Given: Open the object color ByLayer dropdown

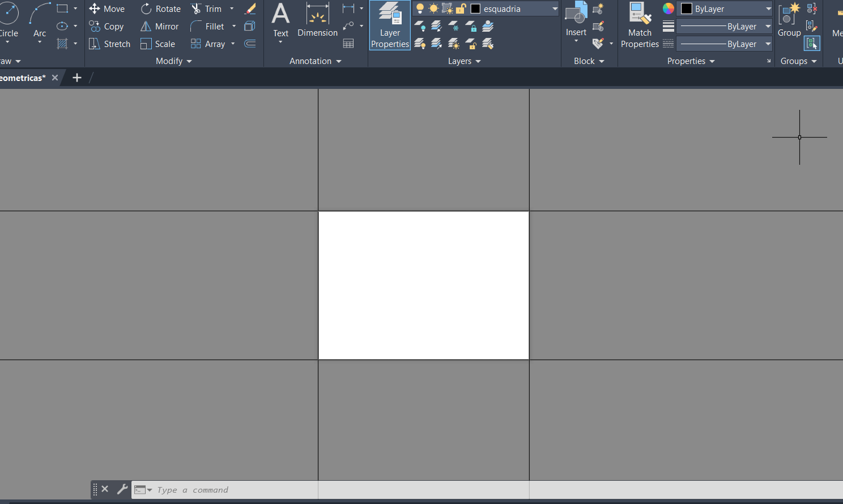Looking at the screenshot, I should click(769, 8).
